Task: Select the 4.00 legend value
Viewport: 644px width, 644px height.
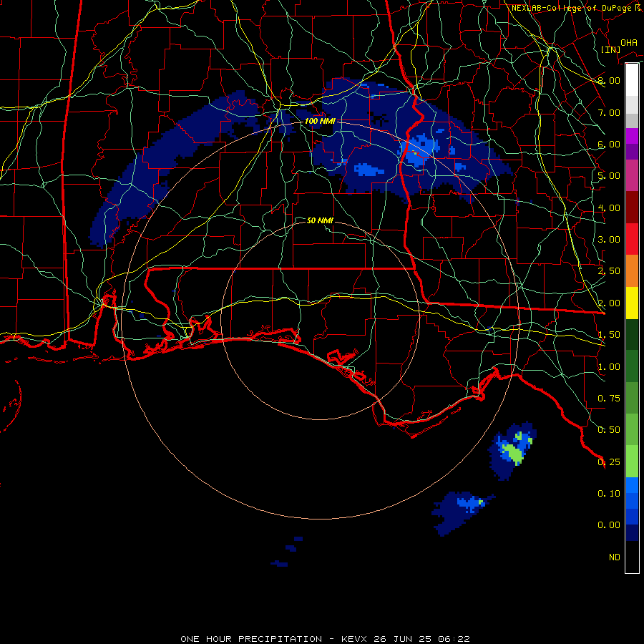Action: tap(609, 208)
